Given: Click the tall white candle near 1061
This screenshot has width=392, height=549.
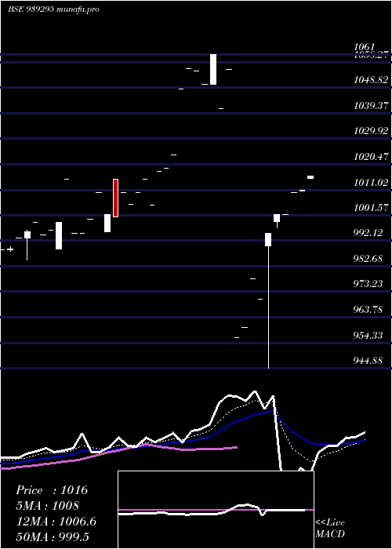Looking at the screenshot, I should [x=213, y=69].
